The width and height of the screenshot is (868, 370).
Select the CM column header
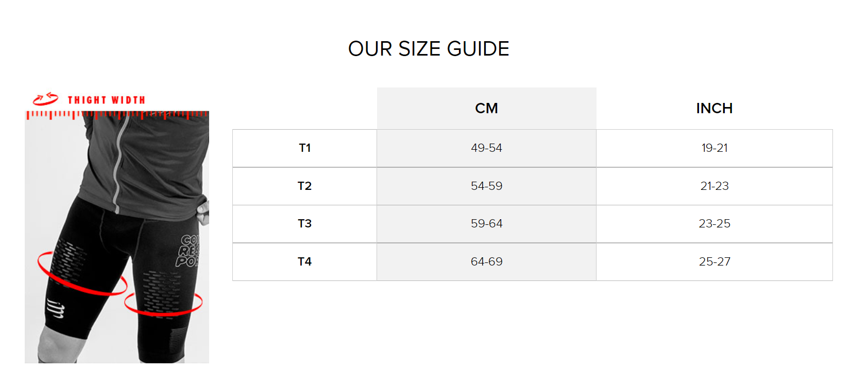pos(486,108)
